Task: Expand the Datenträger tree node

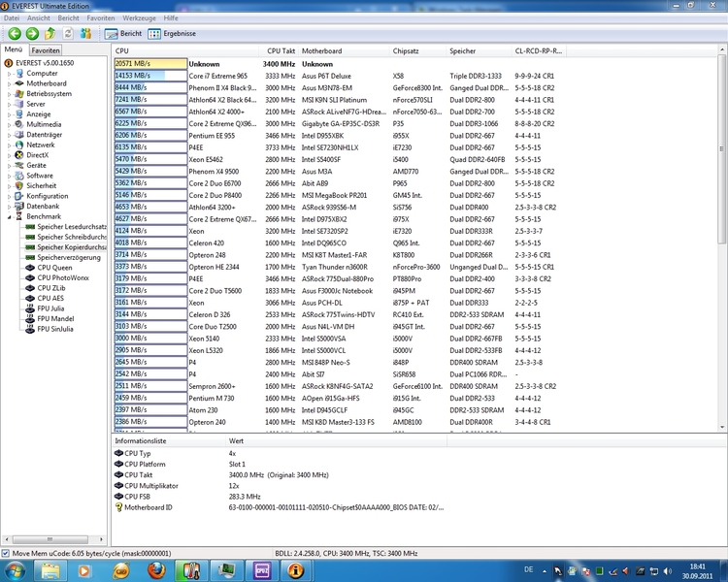Action: click(9, 135)
